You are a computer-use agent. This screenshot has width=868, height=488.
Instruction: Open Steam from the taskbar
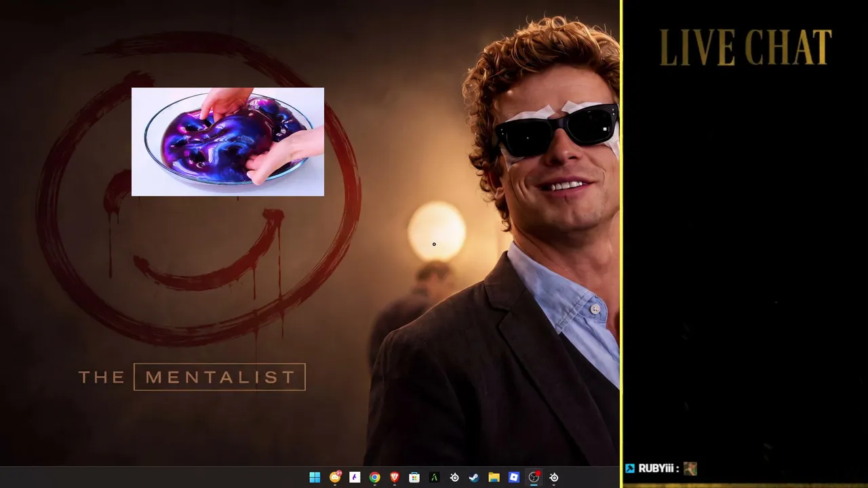(474, 478)
